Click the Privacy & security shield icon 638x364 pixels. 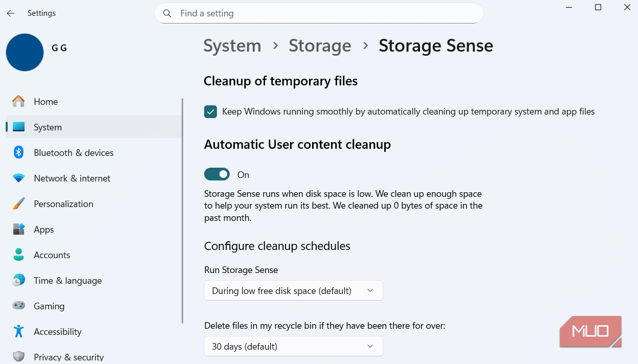pyautogui.click(x=19, y=356)
